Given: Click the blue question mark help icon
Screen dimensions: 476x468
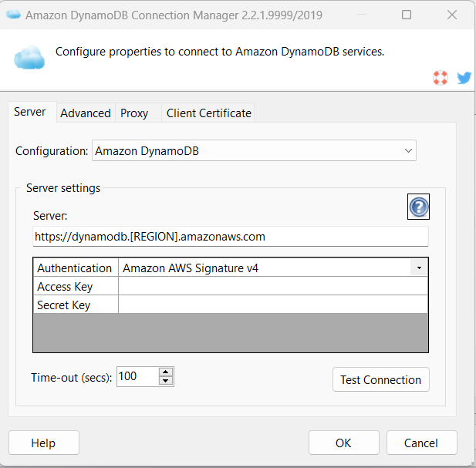Looking at the screenshot, I should click(x=418, y=207).
